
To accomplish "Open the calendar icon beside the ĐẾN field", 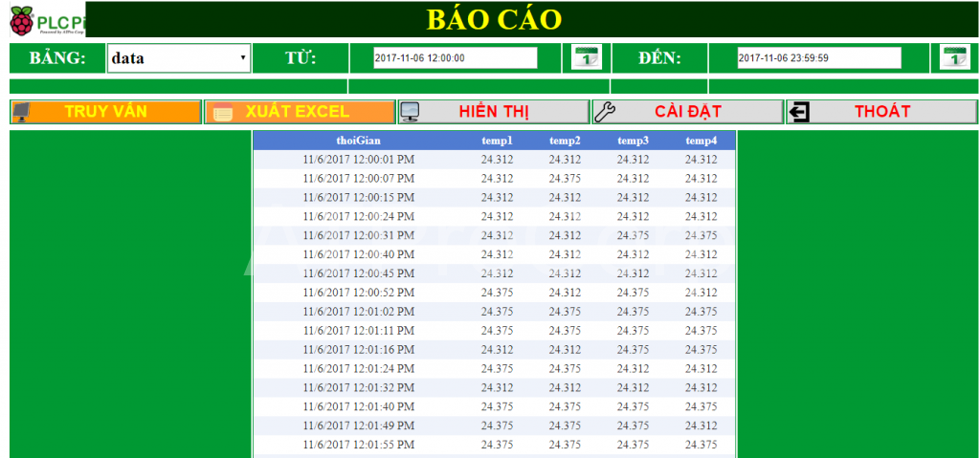I will point(954,57).
